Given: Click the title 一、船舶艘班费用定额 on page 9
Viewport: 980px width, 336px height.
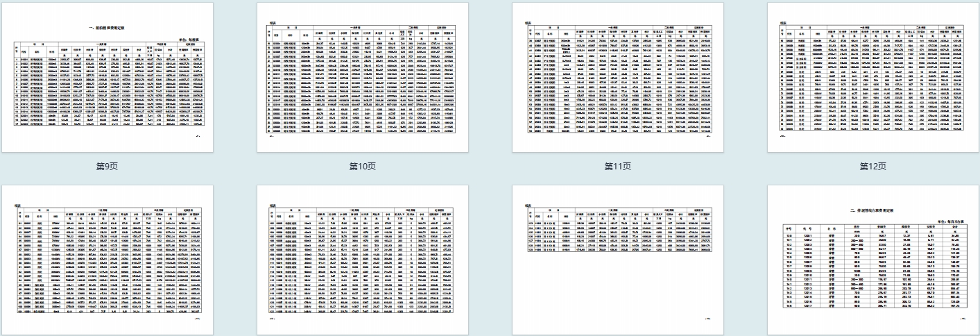Looking at the screenshot, I should [124, 28].
